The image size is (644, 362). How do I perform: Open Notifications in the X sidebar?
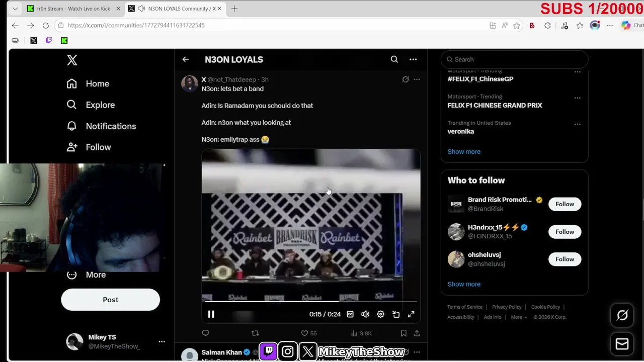pyautogui.click(x=101, y=126)
